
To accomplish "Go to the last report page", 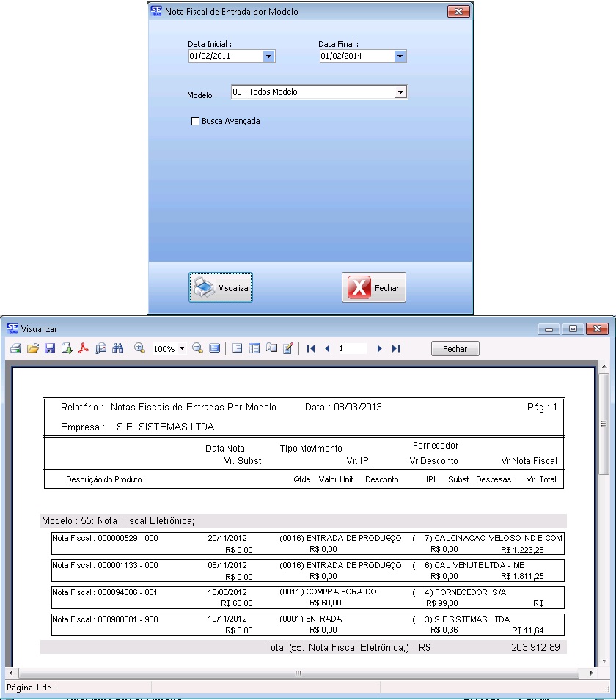I will coord(396,349).
